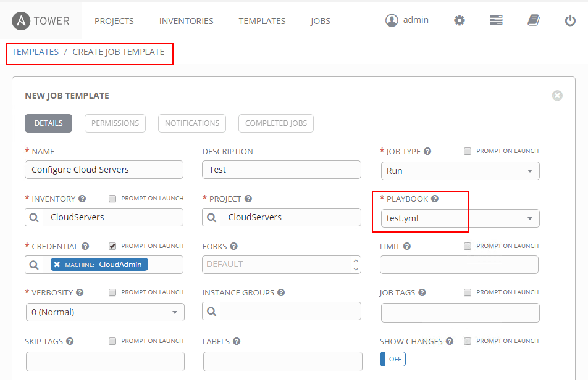The height and width of the screenshot is (380, 588).
Task: Show help for Labels field
Action: point(237,341)
